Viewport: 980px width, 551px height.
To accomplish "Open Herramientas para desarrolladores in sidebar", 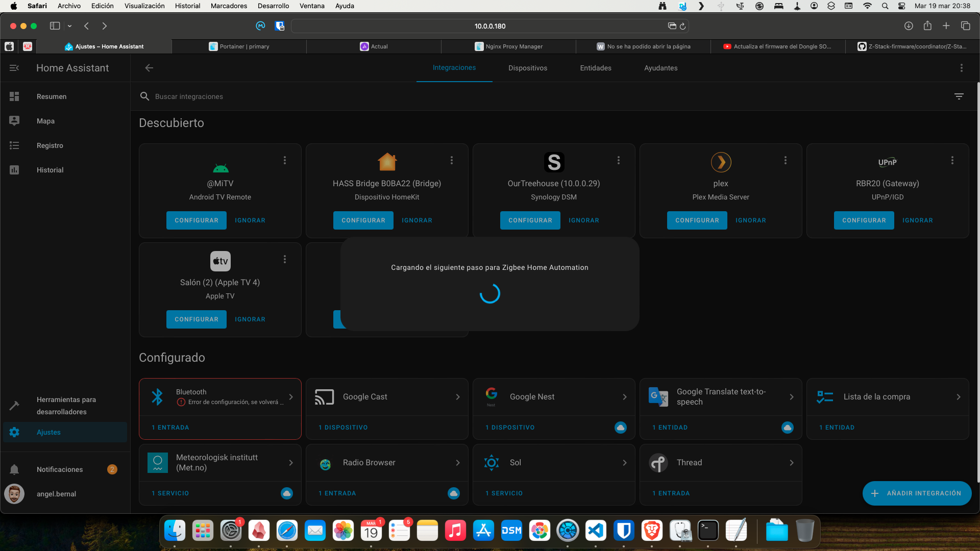I will 66,406.
